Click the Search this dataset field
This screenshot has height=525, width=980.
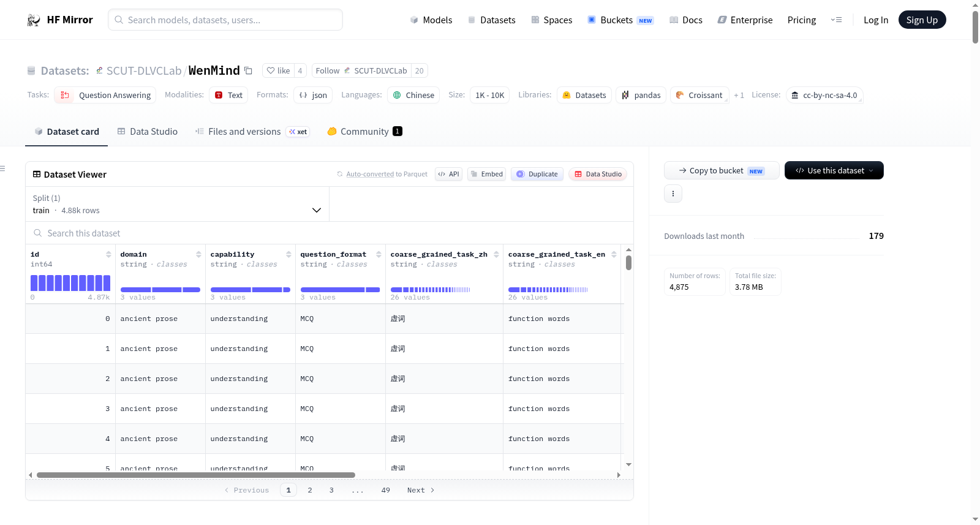coord(330,233)
